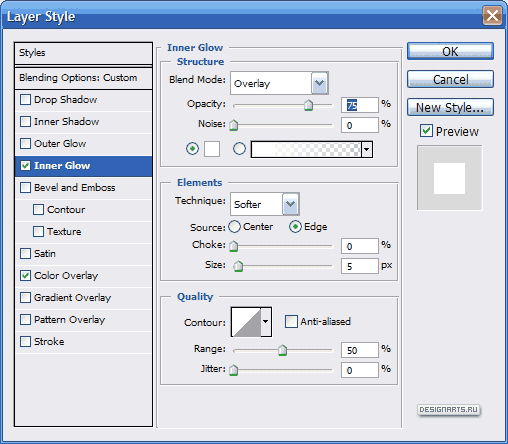Uncheck the Preview checkbox

[x=426, y=131]
